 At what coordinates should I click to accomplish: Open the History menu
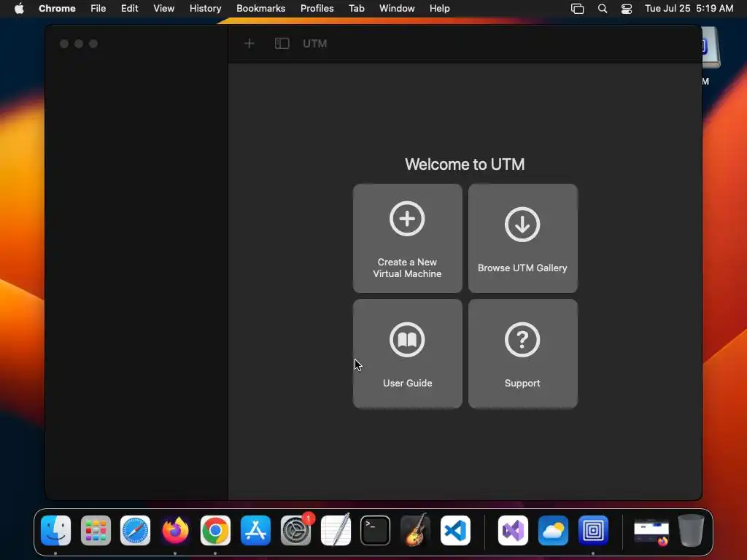[x=205, y=9]
